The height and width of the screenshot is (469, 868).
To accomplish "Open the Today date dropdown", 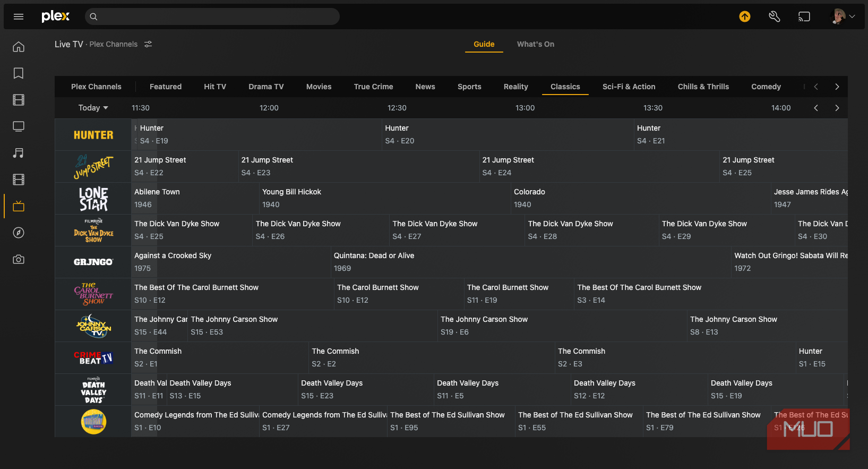I will coord(93,108).
